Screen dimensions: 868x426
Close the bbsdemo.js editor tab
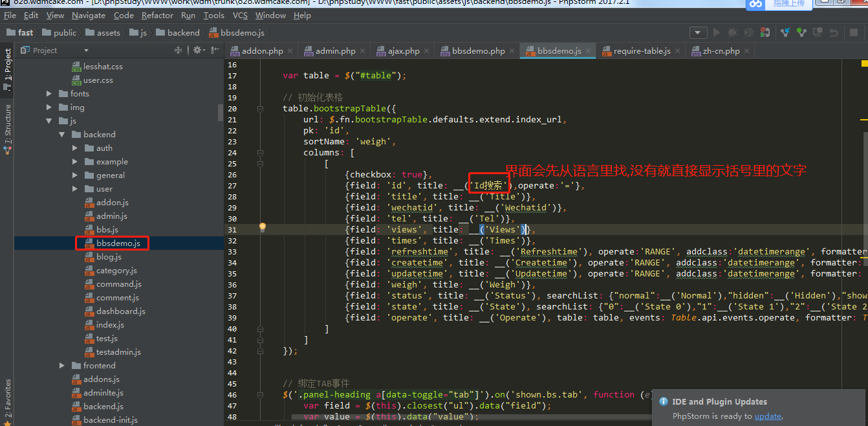(587, 50)
